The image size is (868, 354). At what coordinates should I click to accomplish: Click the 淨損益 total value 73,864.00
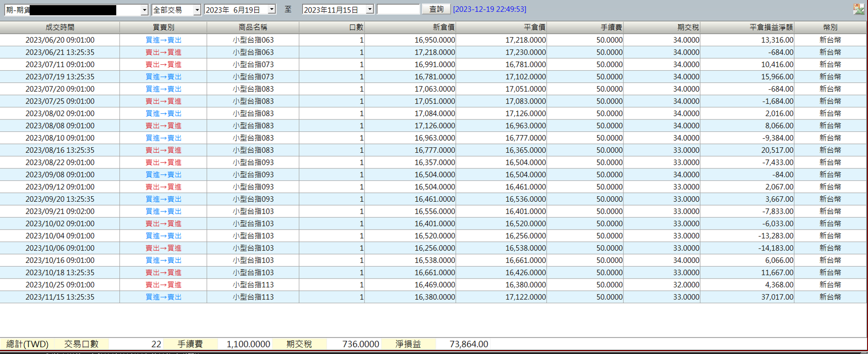(469, 344)
